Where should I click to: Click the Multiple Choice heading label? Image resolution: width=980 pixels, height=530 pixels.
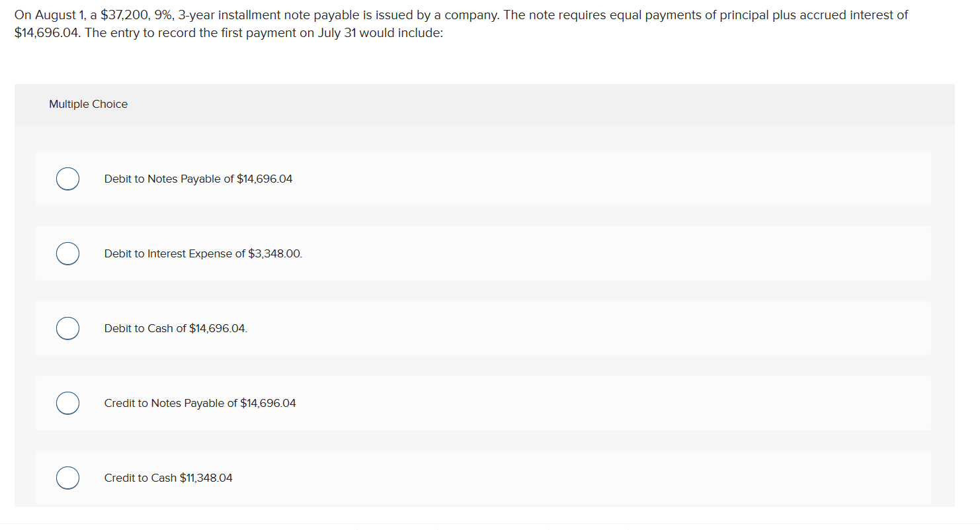89,104
